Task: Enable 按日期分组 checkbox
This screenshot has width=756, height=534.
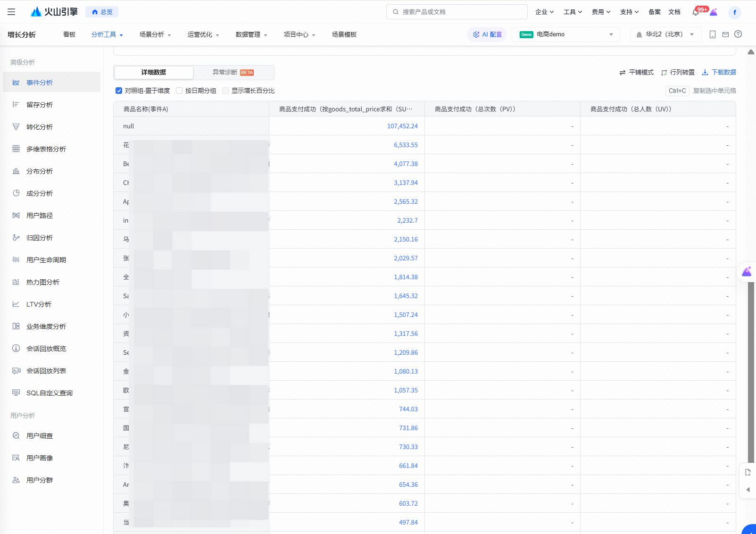Action: [x=179, y=91]
